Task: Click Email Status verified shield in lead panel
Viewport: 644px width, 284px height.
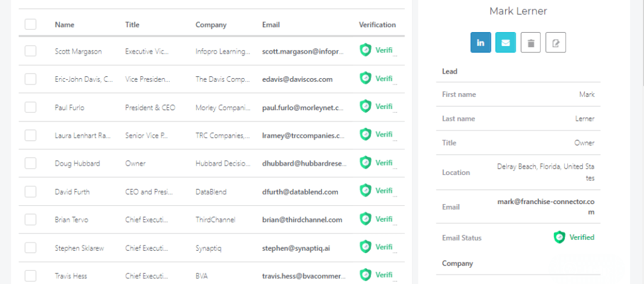Action: click(559, 237)
